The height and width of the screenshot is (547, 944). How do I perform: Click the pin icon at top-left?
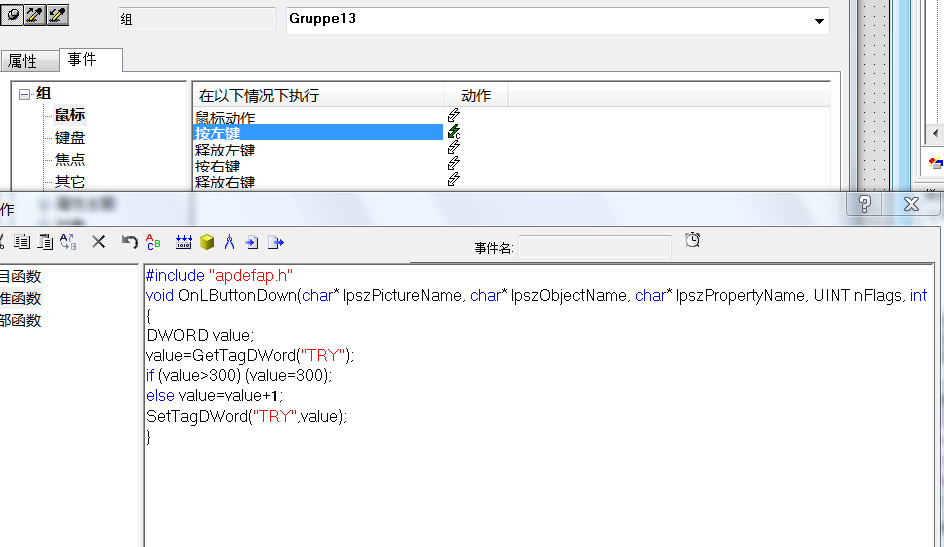tap(12, 16)
